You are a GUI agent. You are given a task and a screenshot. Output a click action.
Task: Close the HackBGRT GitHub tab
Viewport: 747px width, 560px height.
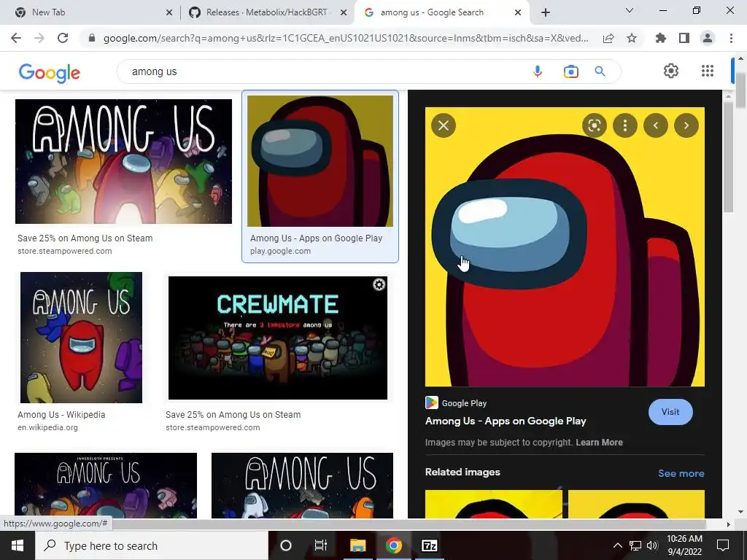click(344, 12)
